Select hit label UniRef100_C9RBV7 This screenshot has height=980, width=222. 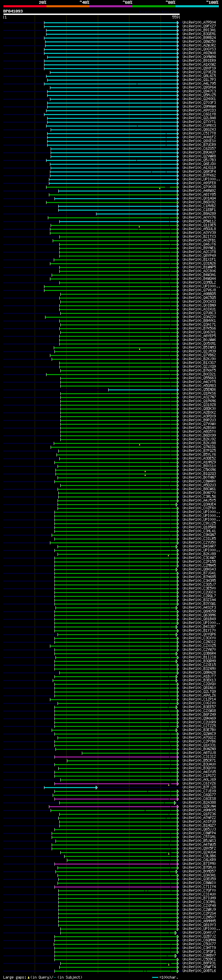pos(199,955)
